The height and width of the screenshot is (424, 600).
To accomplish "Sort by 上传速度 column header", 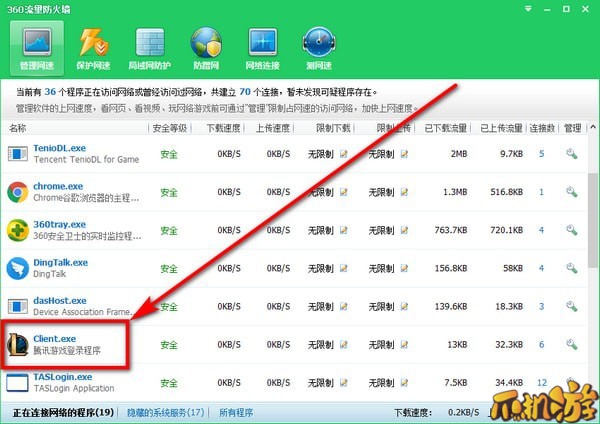I will tap(273, 128).
